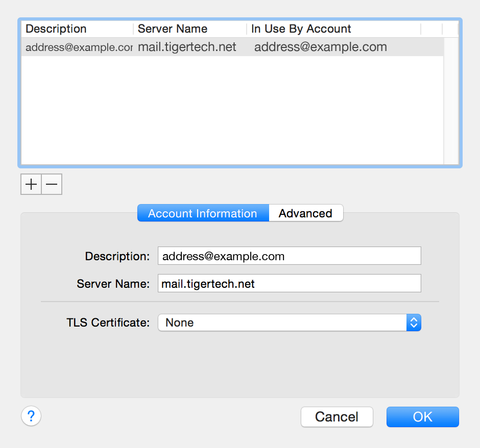
Task: Highlight the Description field contents
Action: click(x=289, y=256)
